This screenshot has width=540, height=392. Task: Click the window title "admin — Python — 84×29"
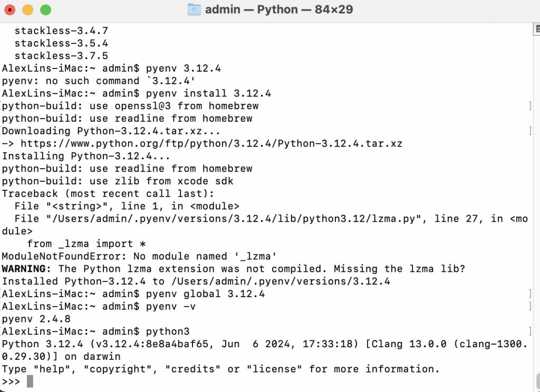click(x=279, y=9)
